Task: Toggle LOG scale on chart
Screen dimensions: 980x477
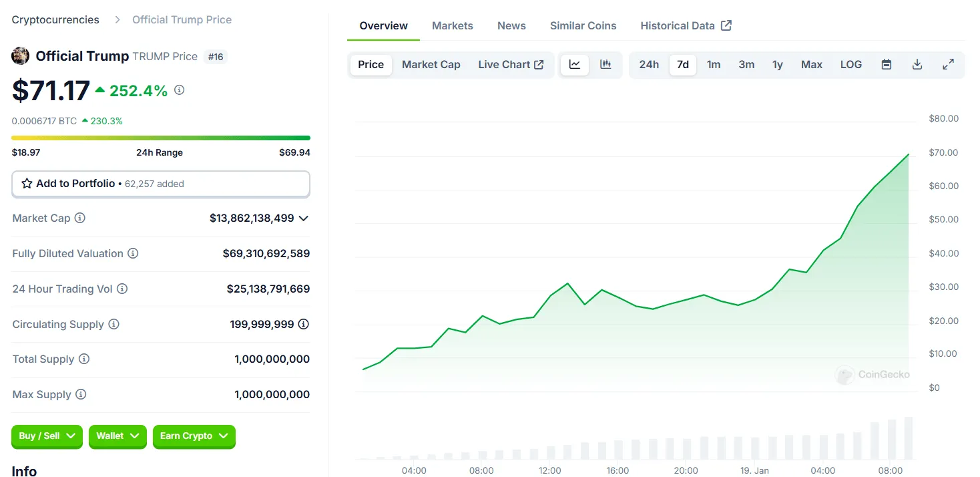Action: point(851,65)
